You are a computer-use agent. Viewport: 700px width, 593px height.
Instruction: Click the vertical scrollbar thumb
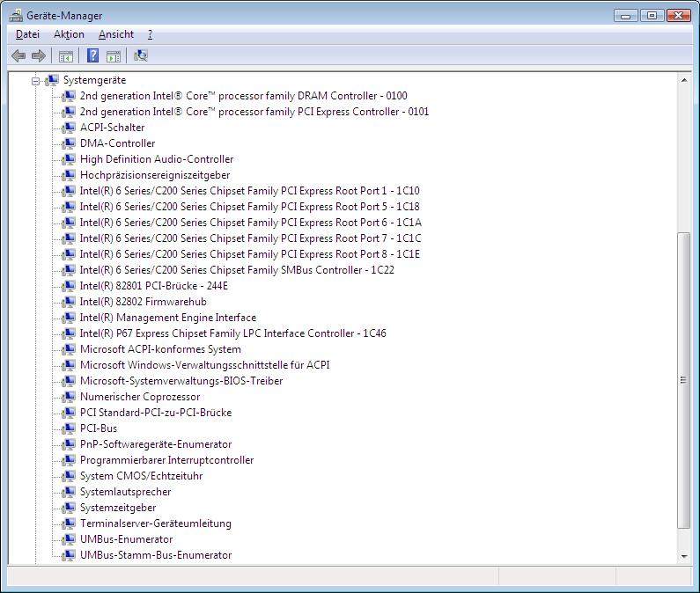point(684,380)
